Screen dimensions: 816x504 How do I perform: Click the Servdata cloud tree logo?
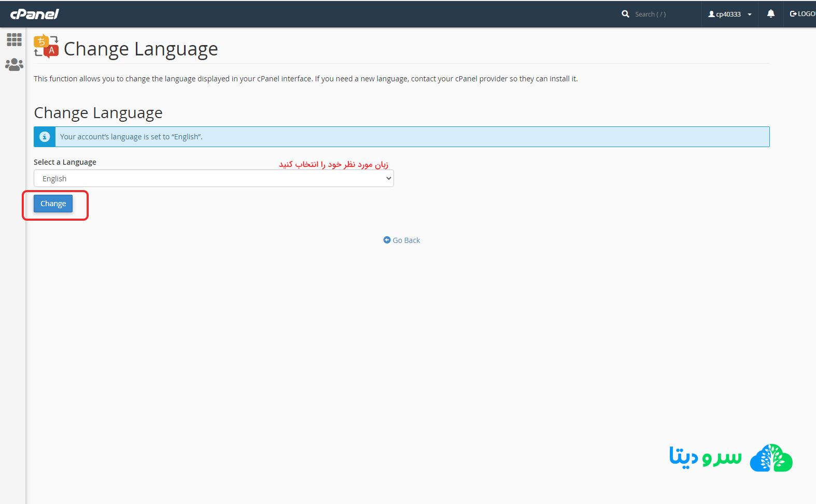771,458
